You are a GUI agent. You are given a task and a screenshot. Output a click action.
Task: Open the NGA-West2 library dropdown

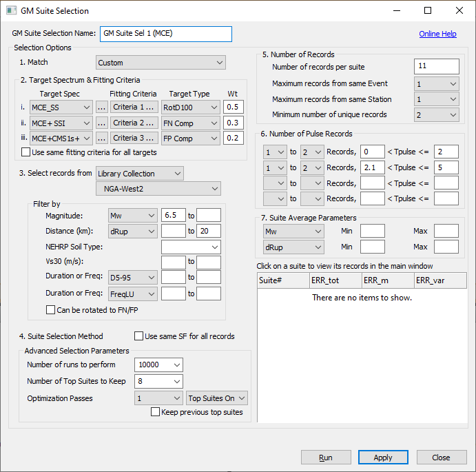click(x=158, y=189)
